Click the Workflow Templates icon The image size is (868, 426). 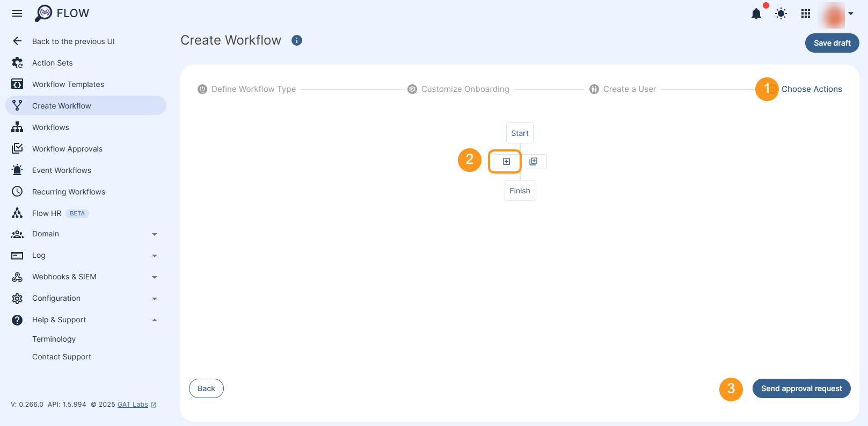pos(17,84)
